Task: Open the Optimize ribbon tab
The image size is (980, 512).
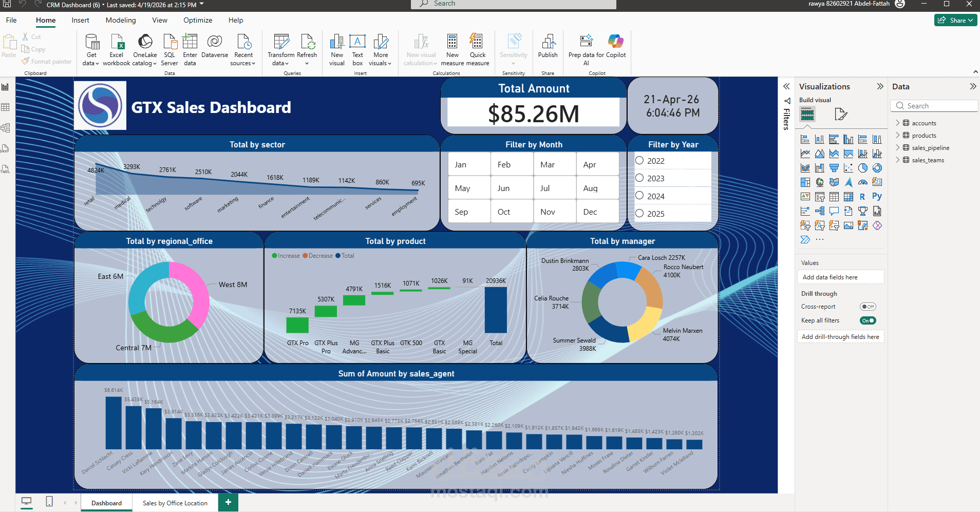Action: pos(198,20)
